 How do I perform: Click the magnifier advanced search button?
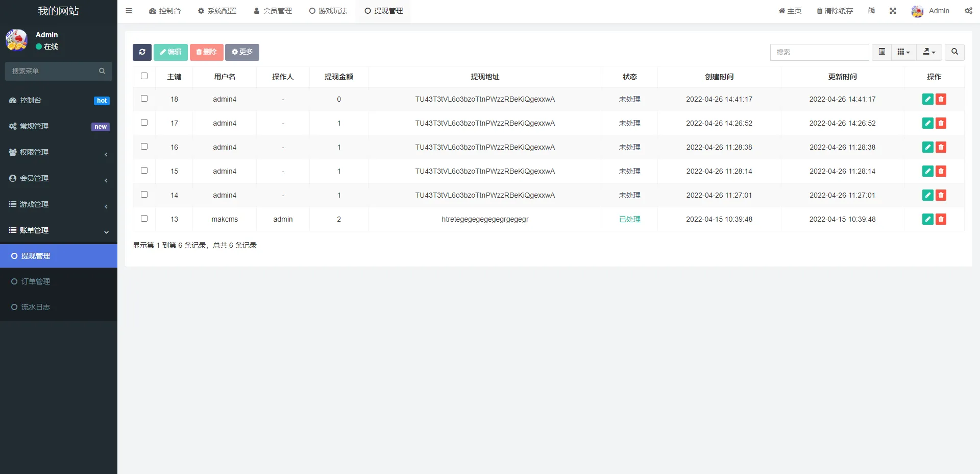coord(954,52)
